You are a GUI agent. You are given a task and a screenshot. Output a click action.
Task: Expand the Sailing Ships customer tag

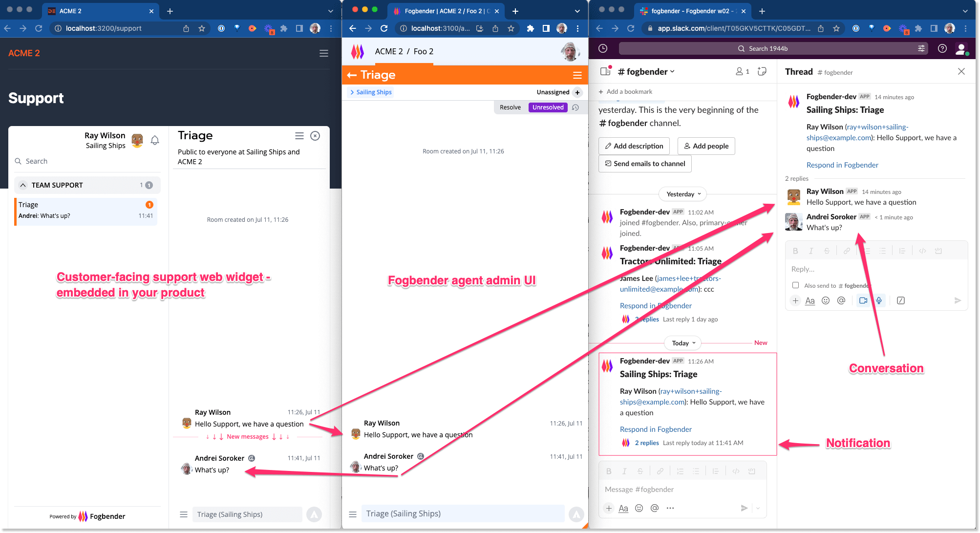click(371, 92)
